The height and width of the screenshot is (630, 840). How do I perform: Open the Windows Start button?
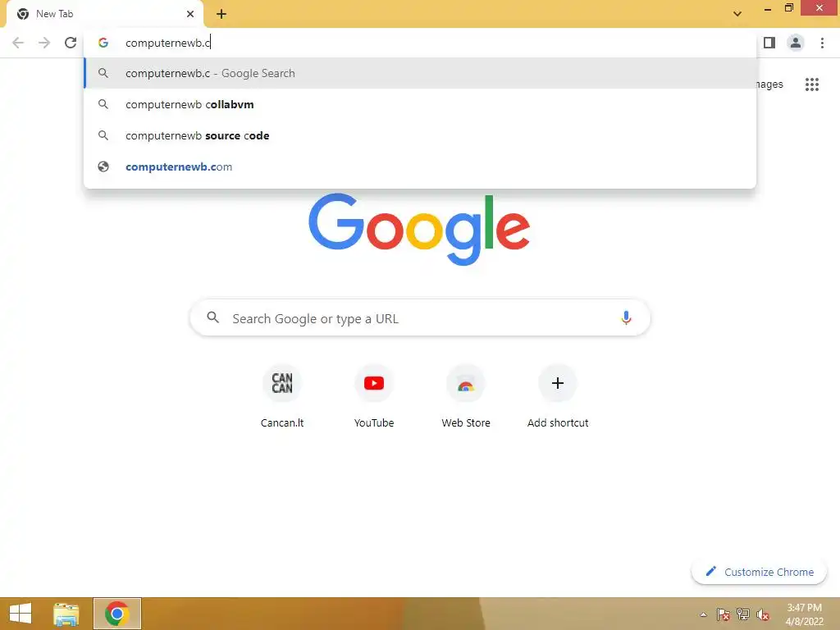point(21,614)
